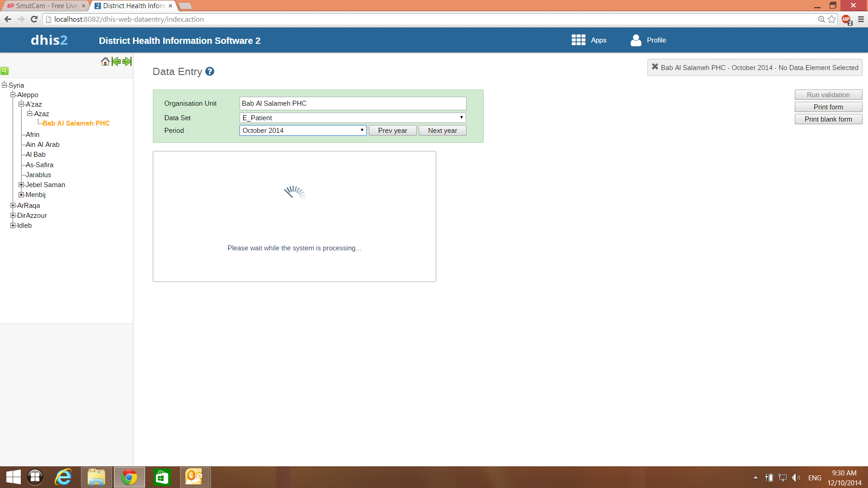
Task: Click the green left arrow icon
Action: [x=116, y=61]
